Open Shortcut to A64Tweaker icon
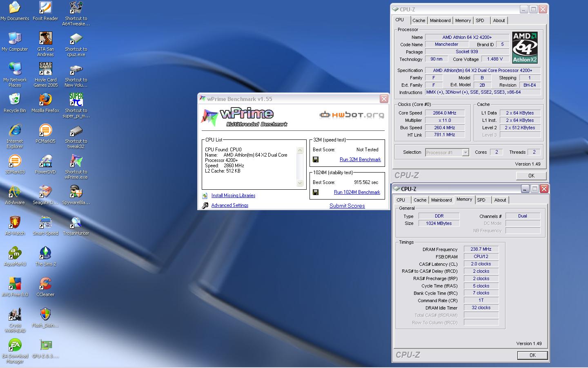Image resolution: width=588 pixels, height=368 pixels. tap(76, 13)
